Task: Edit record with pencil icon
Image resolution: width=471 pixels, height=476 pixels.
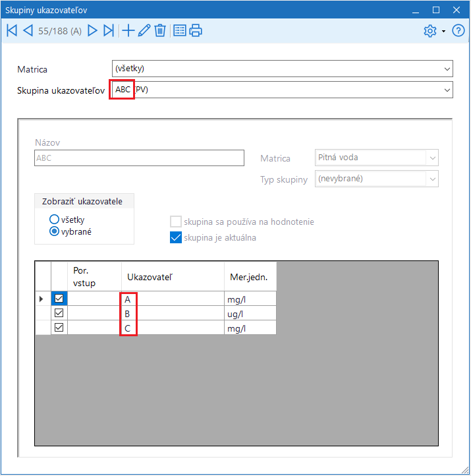Action: coord(144,30)
